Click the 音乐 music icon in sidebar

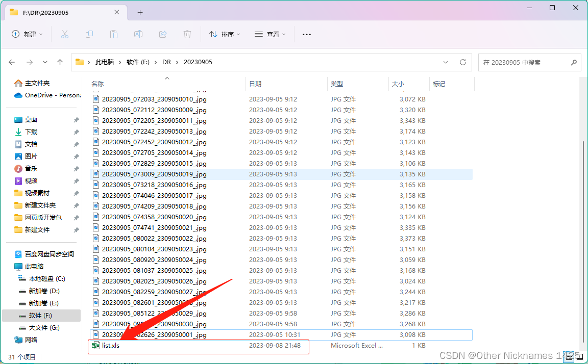[x=18, y=169]
